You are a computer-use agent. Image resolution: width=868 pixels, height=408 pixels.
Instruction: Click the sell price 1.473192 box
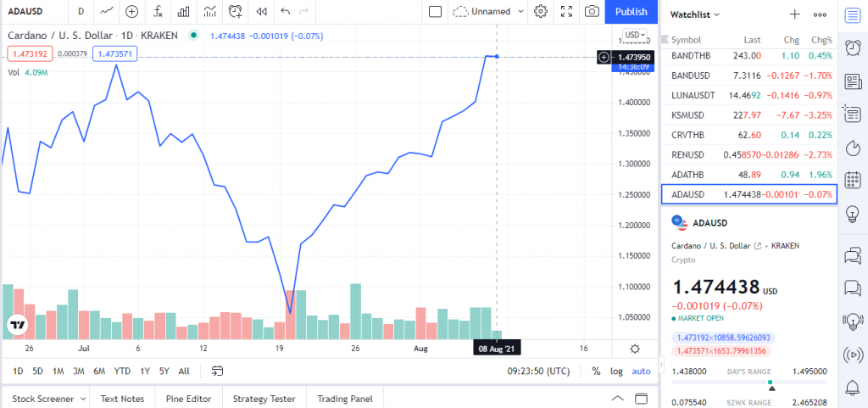point(30,53)
